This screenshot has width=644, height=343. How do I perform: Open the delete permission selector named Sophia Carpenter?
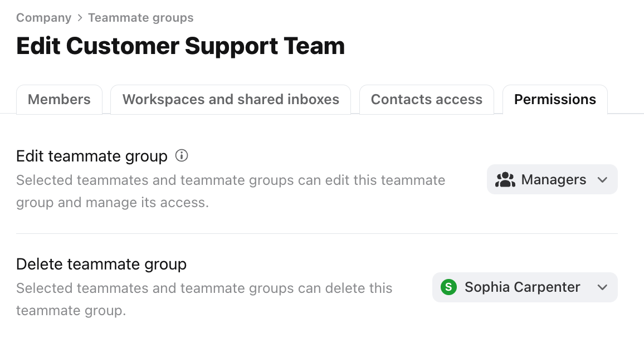point(525,287)
